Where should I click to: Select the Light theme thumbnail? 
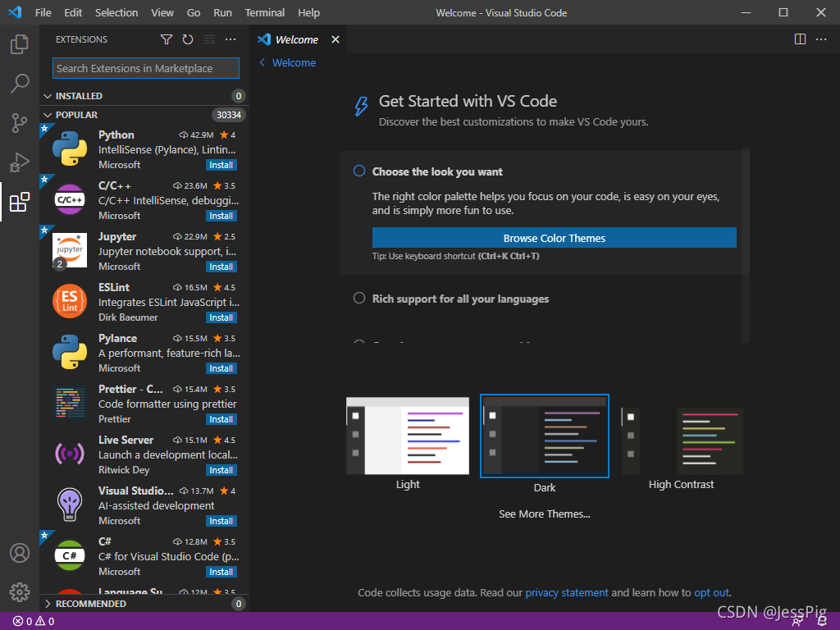pos(408,436)
